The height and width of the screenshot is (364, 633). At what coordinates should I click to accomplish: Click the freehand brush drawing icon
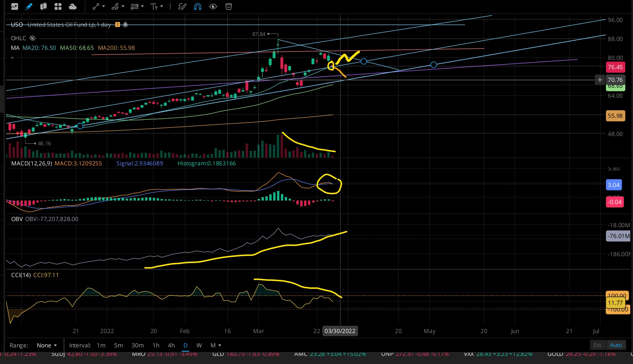click(x=182, y=7)
